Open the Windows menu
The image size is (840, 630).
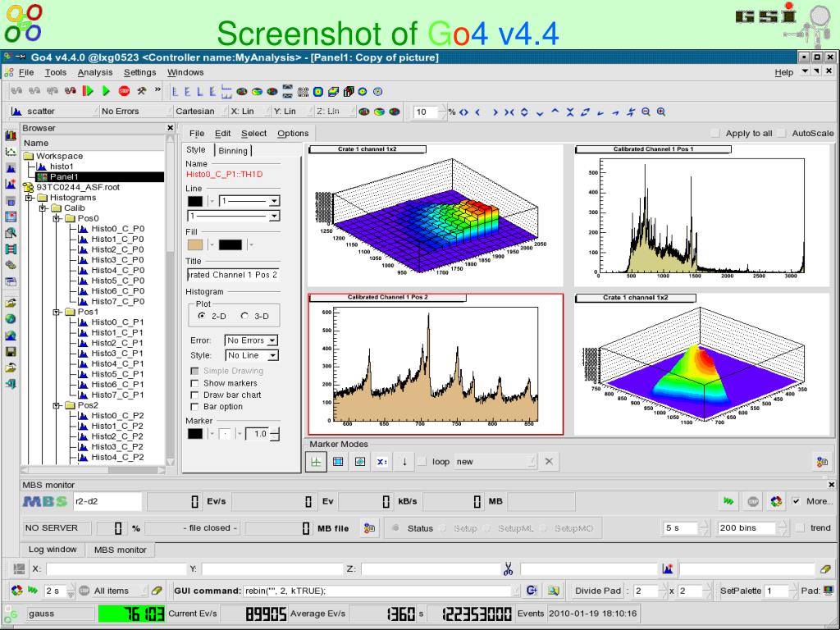click(x=185, y=72)
